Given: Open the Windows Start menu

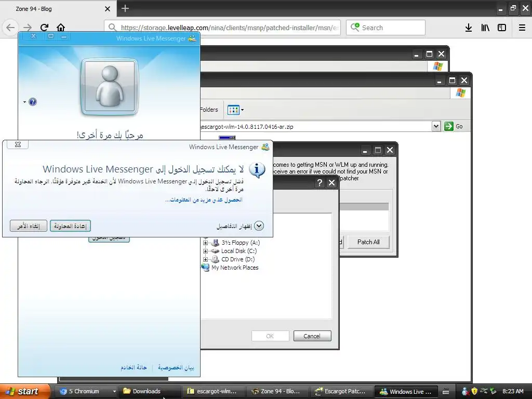Looking at the screenshot, I should coord(24,391).
